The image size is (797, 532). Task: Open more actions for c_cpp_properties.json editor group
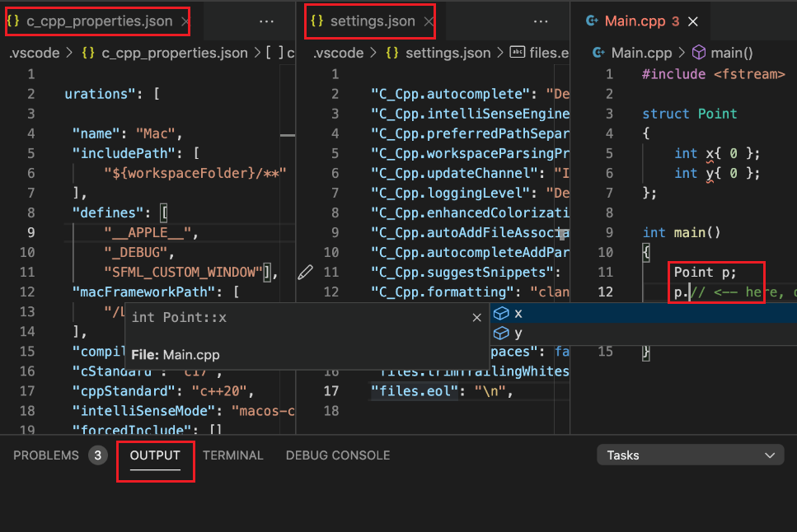coord(266,22)
